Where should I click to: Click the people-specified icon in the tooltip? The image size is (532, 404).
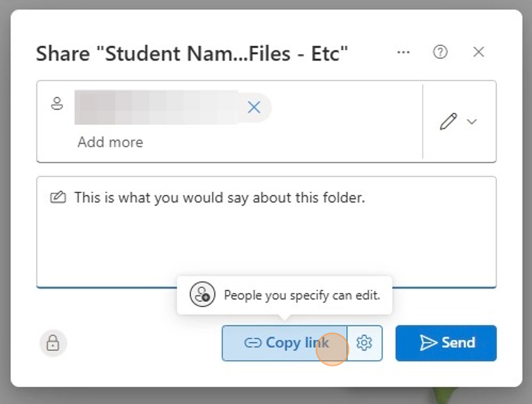[202, 295]
